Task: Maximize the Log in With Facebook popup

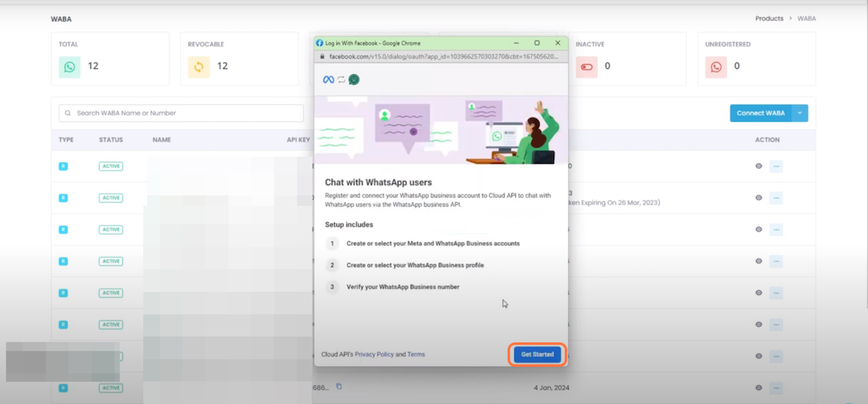Action: pos(537,43)
